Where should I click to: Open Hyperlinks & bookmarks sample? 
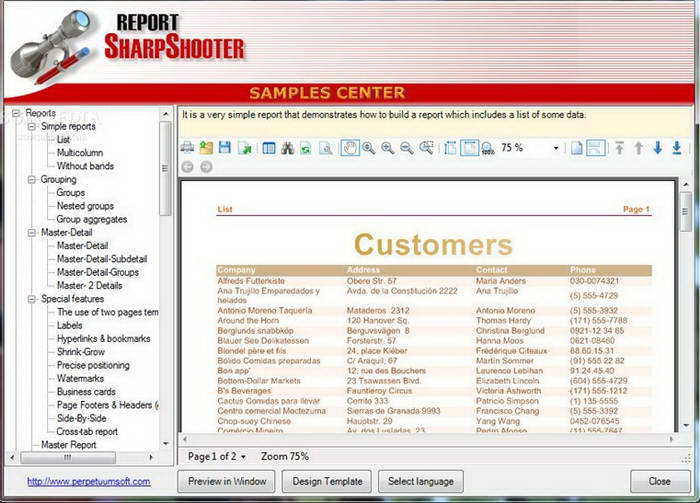[x=104, y=339]
